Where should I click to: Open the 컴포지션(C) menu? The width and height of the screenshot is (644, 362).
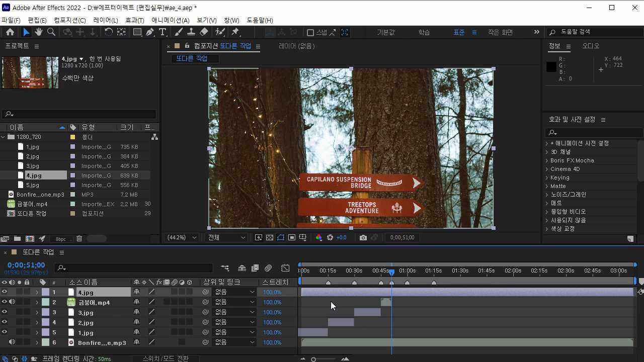tap(70, 20)
